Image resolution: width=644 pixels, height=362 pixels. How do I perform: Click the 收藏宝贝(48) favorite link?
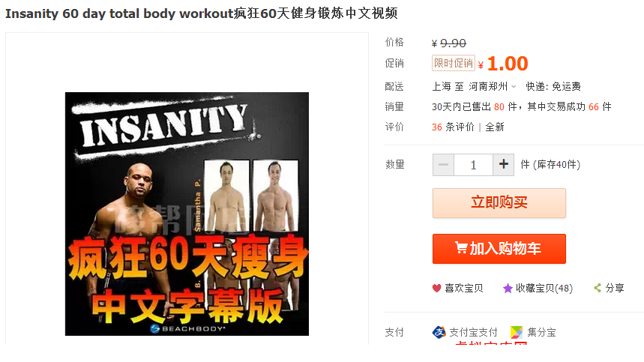[x=544, y=289]
